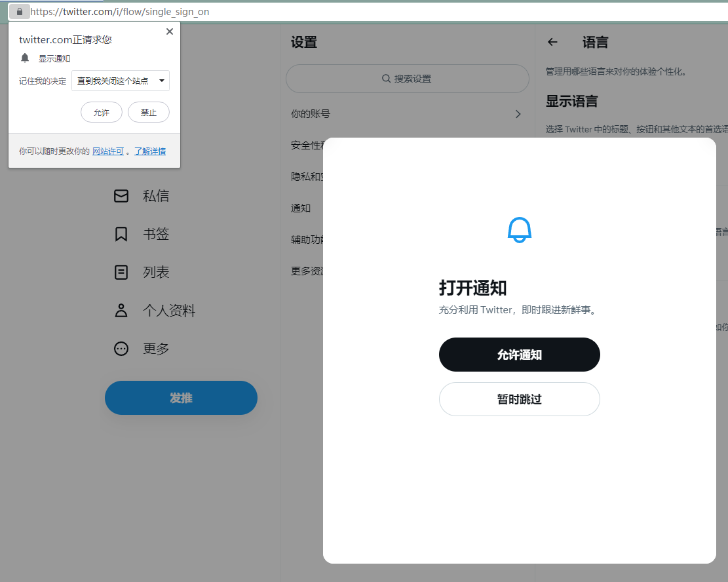
Task: Open 你的账号 settings row
Action: click(407, 114)
